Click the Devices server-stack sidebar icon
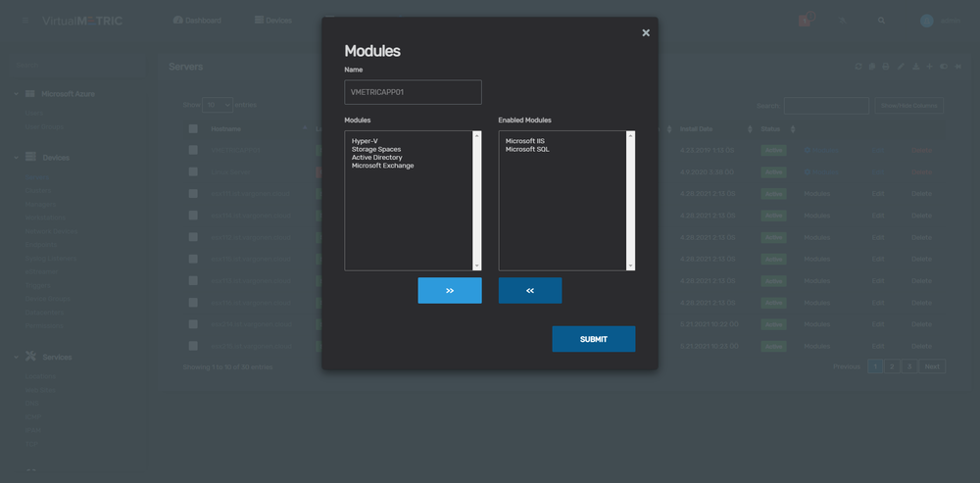 [x=30, y=158]
